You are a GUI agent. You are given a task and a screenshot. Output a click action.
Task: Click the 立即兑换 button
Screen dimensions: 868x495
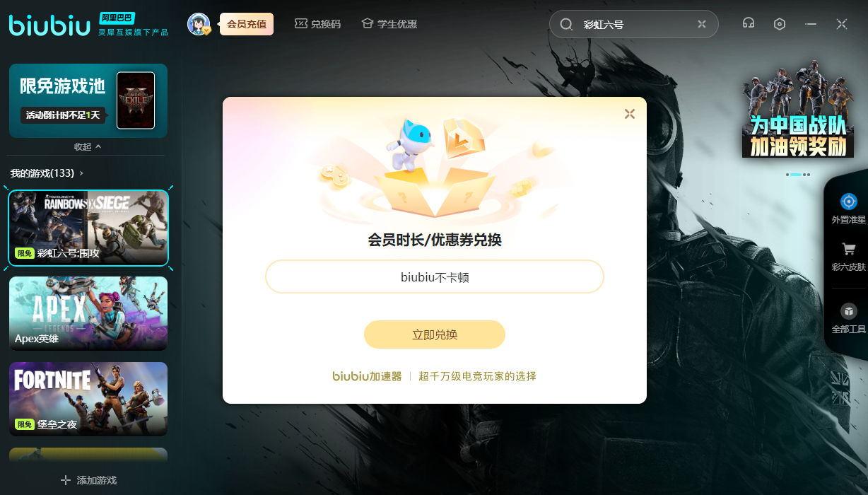(x=435, y=334)
